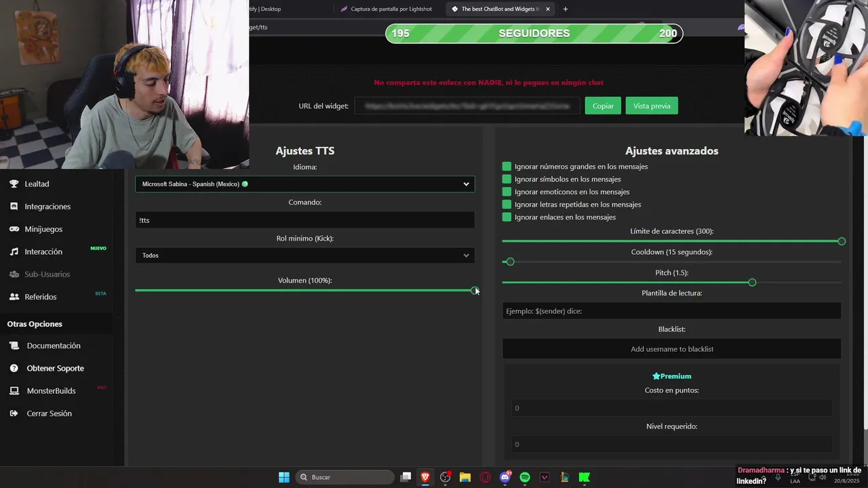Click the Sub-Usuarios people icon
The width and height of the screenshot is (868, 488).
coord(14,274)
